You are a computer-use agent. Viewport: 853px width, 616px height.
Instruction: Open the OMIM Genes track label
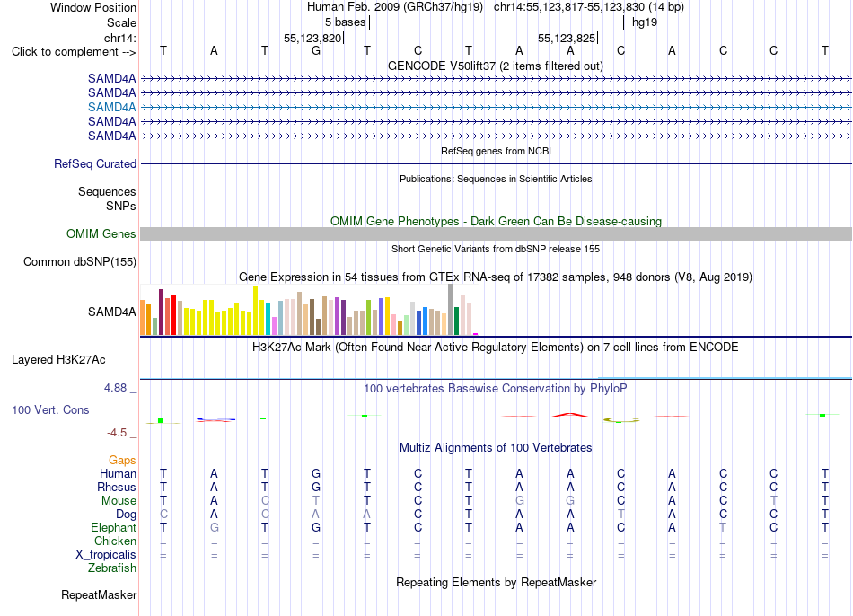[x=101, y=234]
